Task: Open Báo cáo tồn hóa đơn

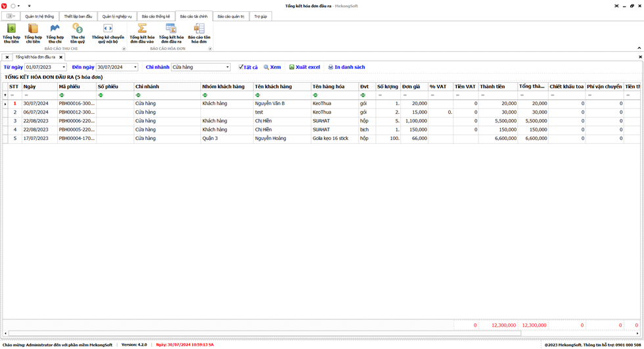Action: click(199, 34)
